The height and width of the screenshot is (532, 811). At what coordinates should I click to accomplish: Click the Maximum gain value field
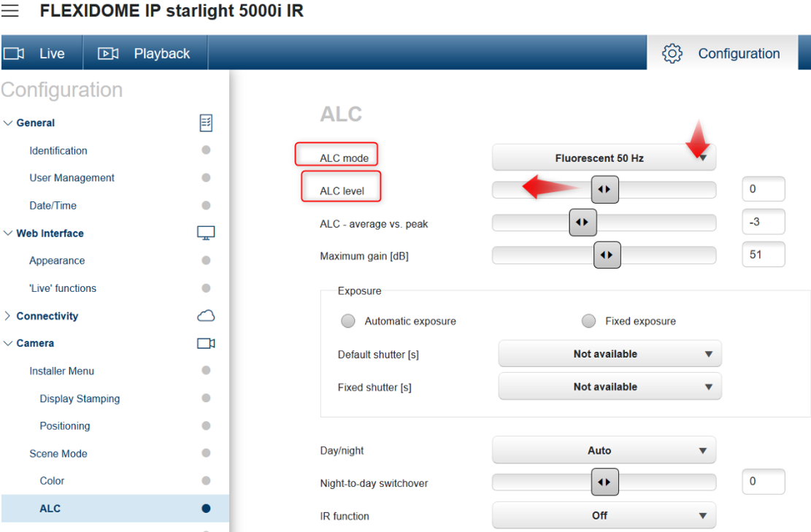[764, 255]
